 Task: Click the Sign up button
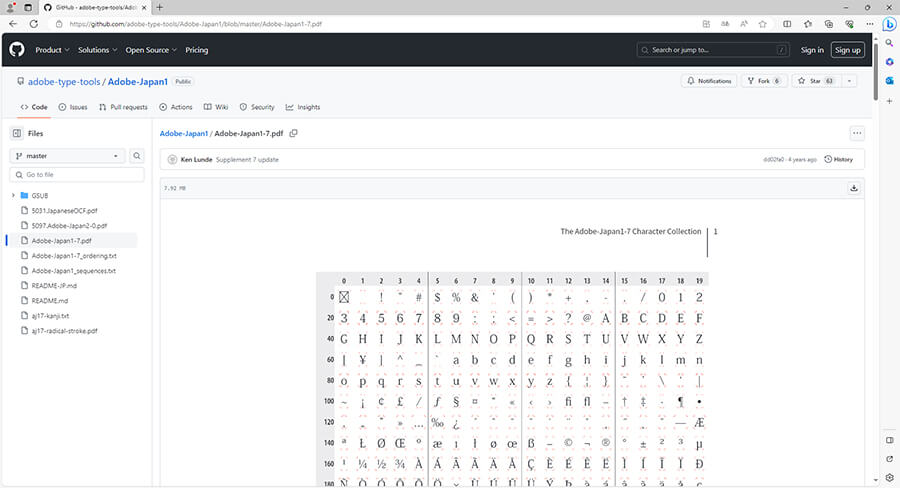tap(848, 50)
